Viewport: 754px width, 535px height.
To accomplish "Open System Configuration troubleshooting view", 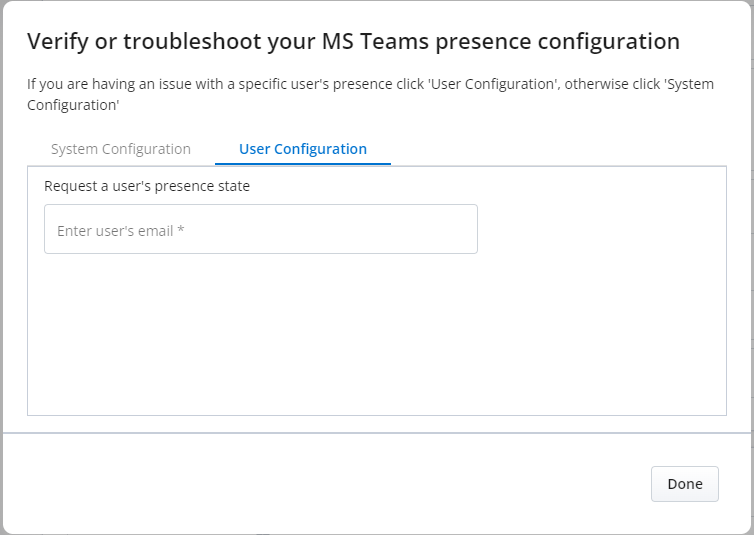I will (120, 149).
